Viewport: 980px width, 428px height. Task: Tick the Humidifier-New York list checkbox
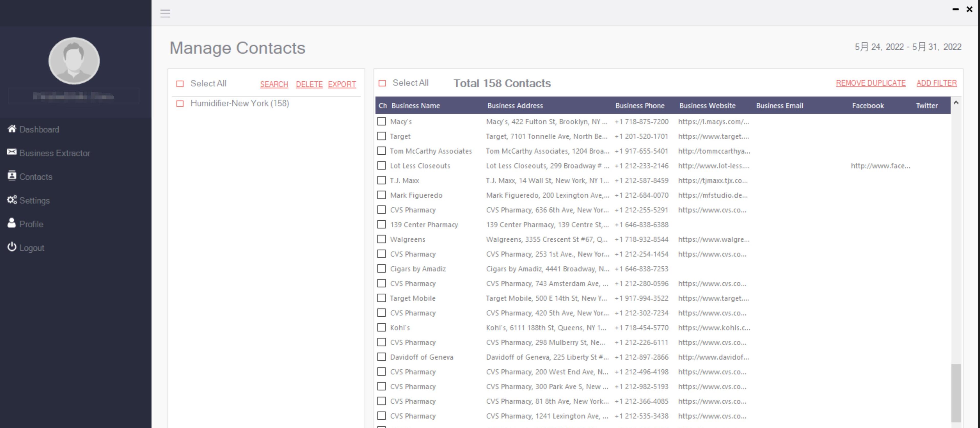tap(180, 103)
